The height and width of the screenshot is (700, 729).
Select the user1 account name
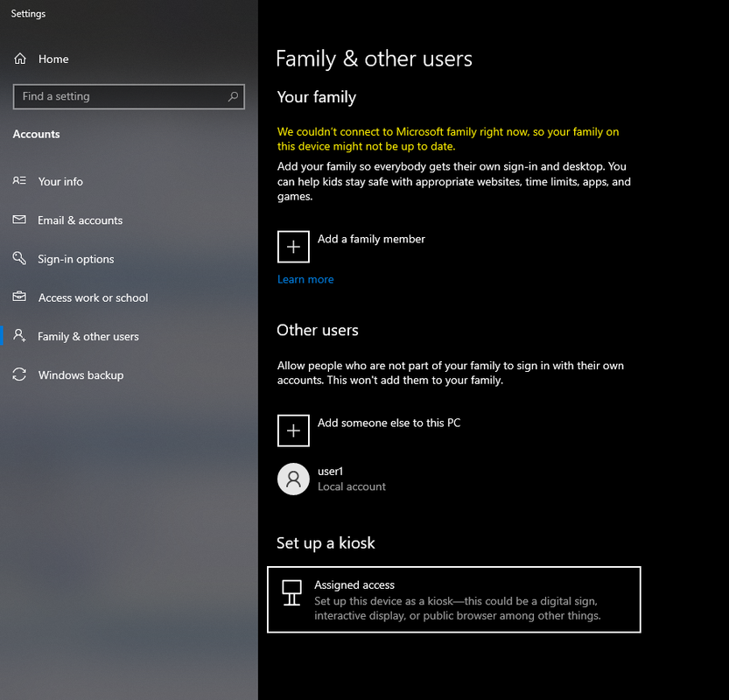tap(330, 472)
